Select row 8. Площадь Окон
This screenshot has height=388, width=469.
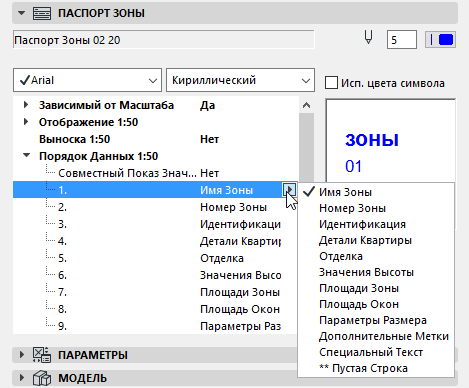155,309
